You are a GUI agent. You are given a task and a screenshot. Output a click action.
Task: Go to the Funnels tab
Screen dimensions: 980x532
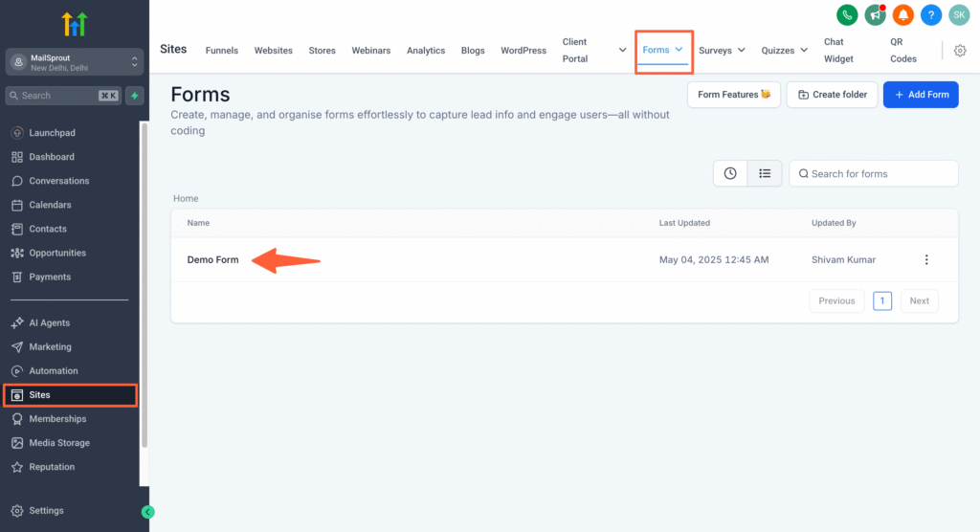222,51
